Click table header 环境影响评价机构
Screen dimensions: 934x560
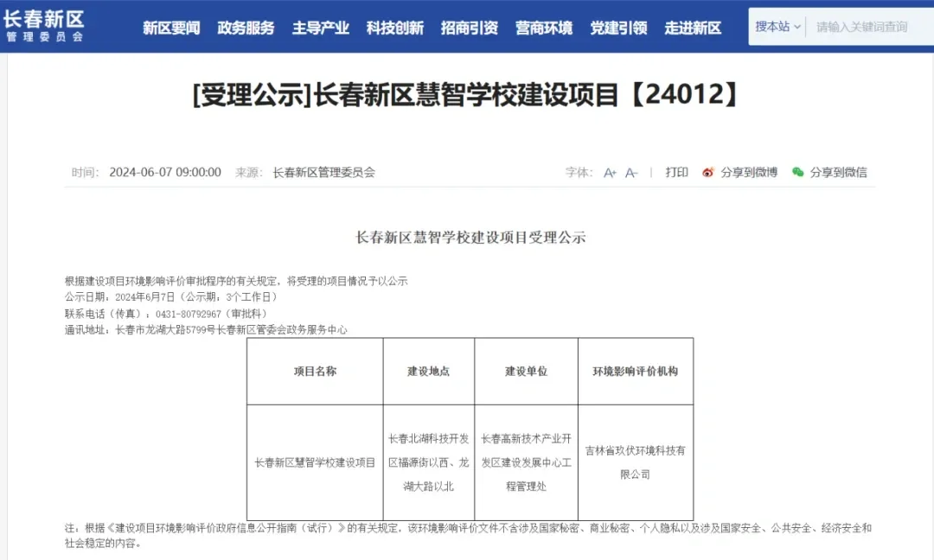636,372
